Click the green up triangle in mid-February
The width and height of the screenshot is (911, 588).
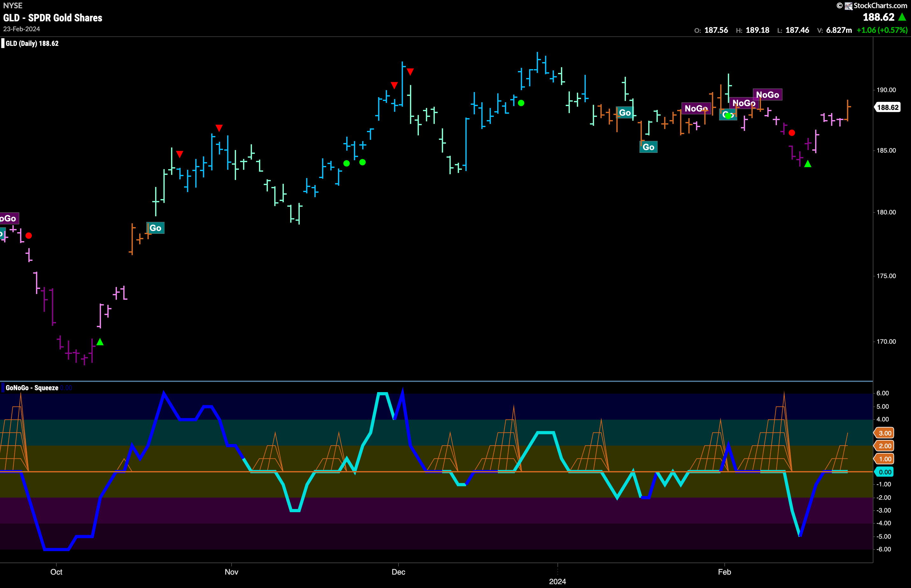tap(808, 164)
